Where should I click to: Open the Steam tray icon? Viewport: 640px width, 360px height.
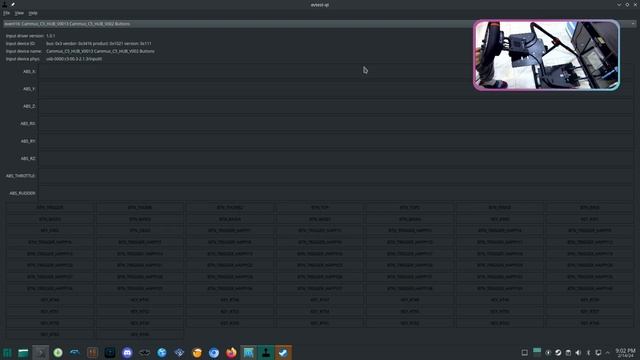(x=558, y=352)
